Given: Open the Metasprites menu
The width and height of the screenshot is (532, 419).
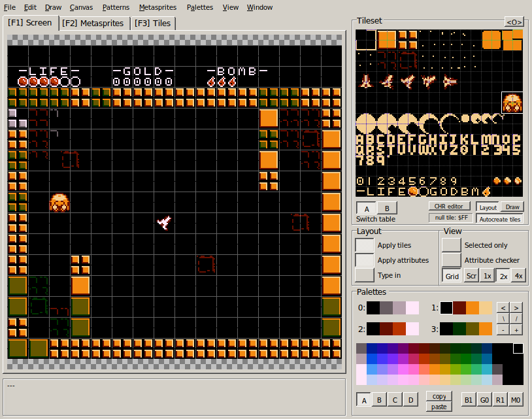Looking at the screenshot, I should coord(158,7).
